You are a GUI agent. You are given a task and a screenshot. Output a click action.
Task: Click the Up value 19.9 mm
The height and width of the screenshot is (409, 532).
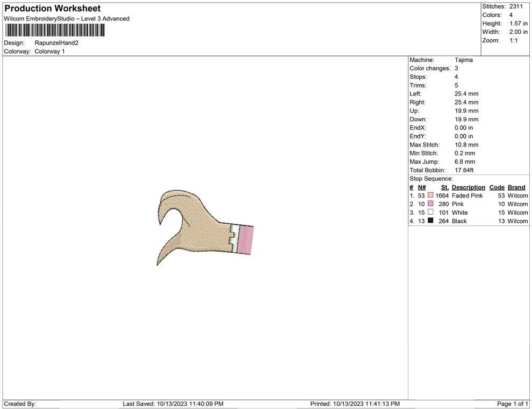tap(466, 111)
